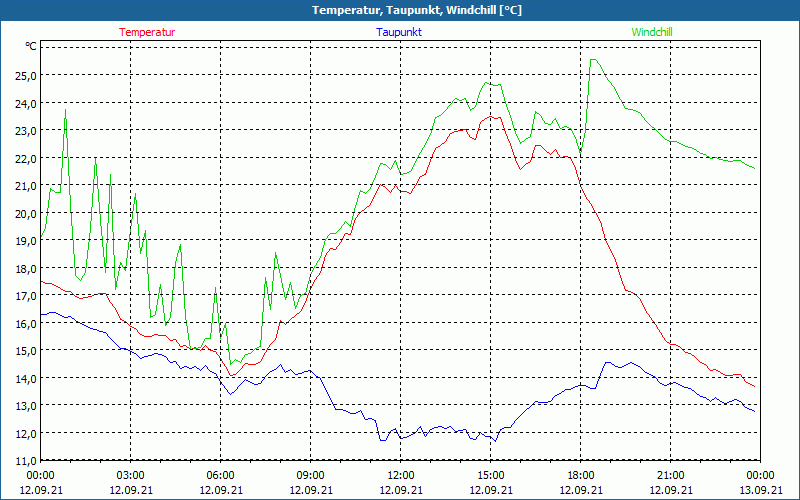Click the 09:00 time axis label
Image resolution: width=800 pixels, height=500 pixels.
point(311,476)
